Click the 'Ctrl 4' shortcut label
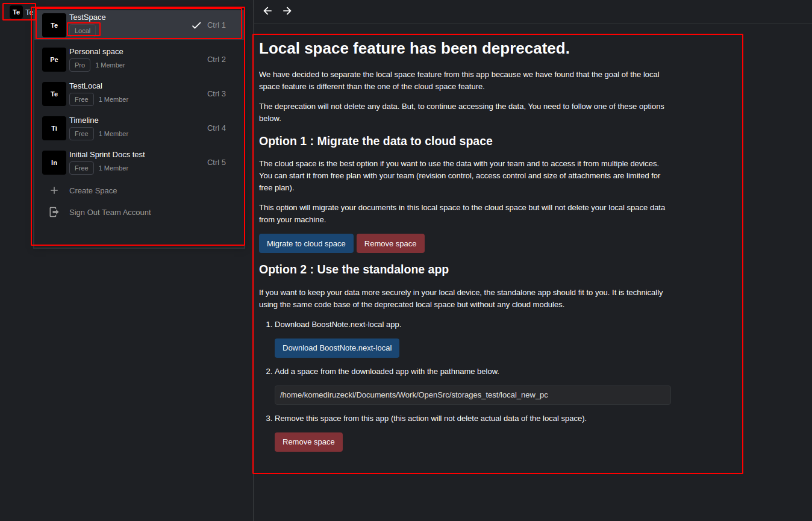 [x=216, y=128]
